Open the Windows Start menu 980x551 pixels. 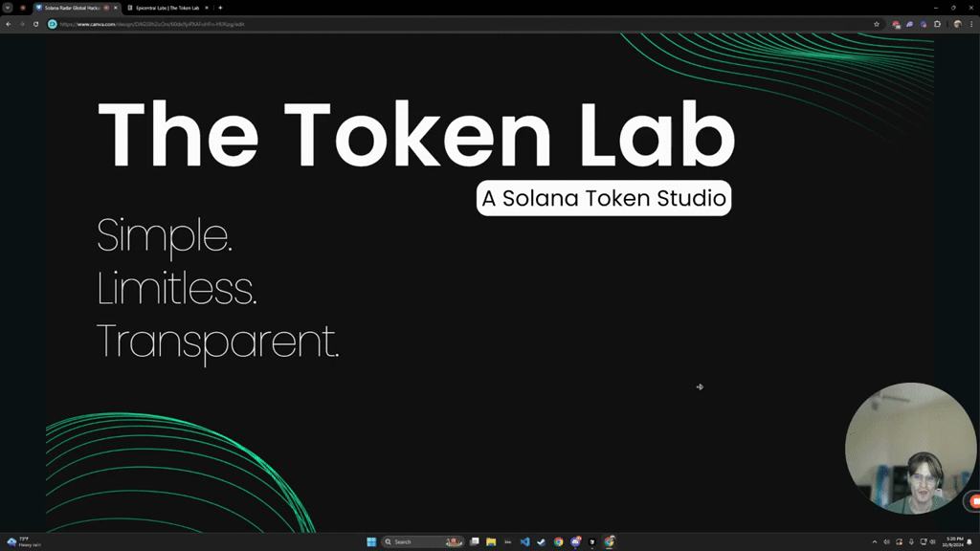coord(371,541)
